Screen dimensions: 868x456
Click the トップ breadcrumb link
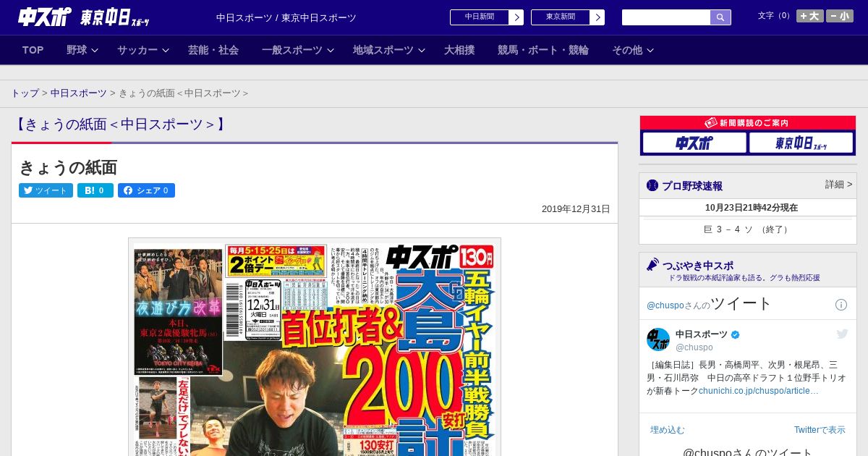(25, 93)
